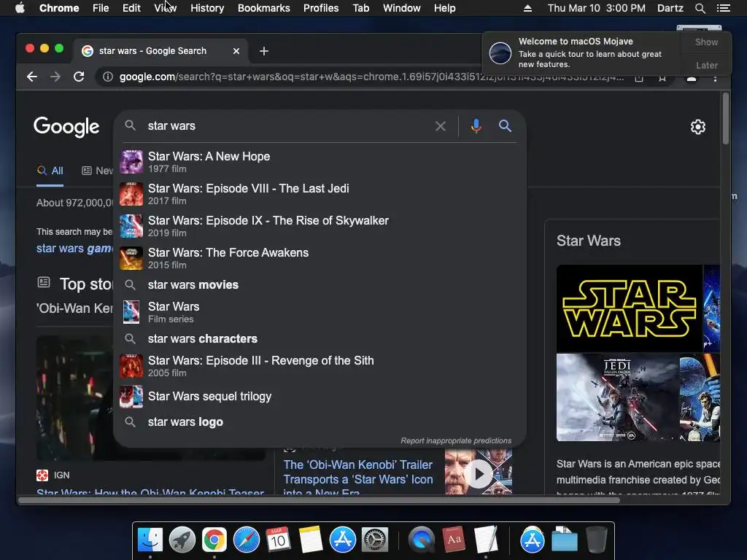Screen dimensions: 747x560
Task: Click the vertical page scrollbar
Action: (x=726, y=119)
